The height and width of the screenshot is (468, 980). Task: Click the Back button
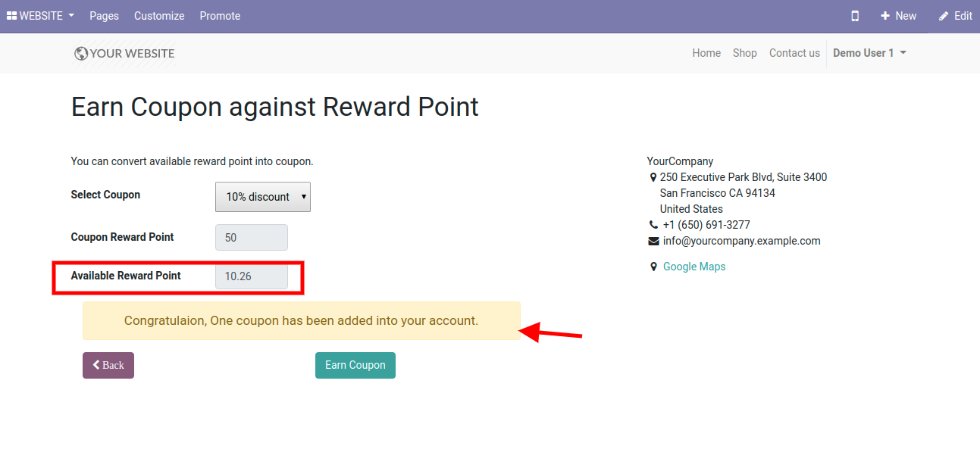[x=108, y=365]
